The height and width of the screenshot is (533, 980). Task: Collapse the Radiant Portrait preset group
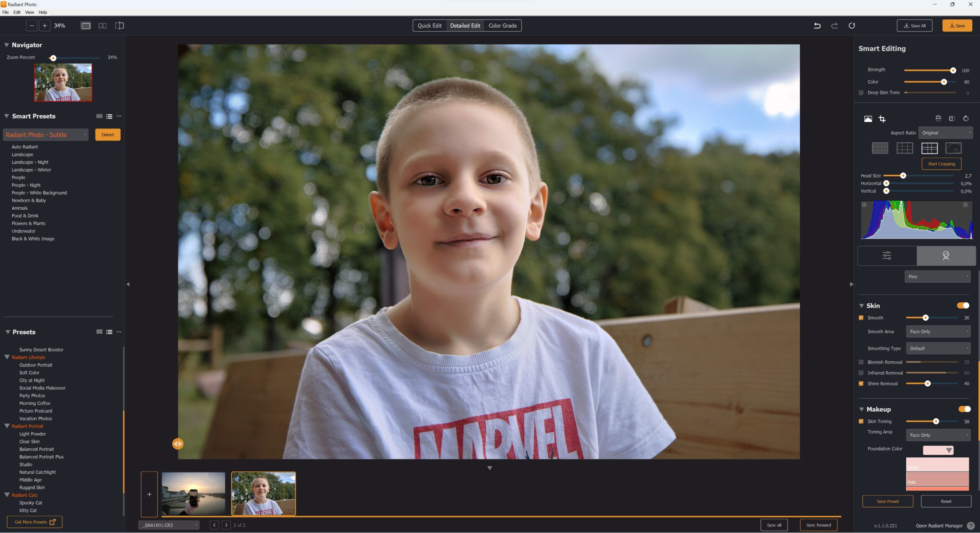[x=7, y=426]
